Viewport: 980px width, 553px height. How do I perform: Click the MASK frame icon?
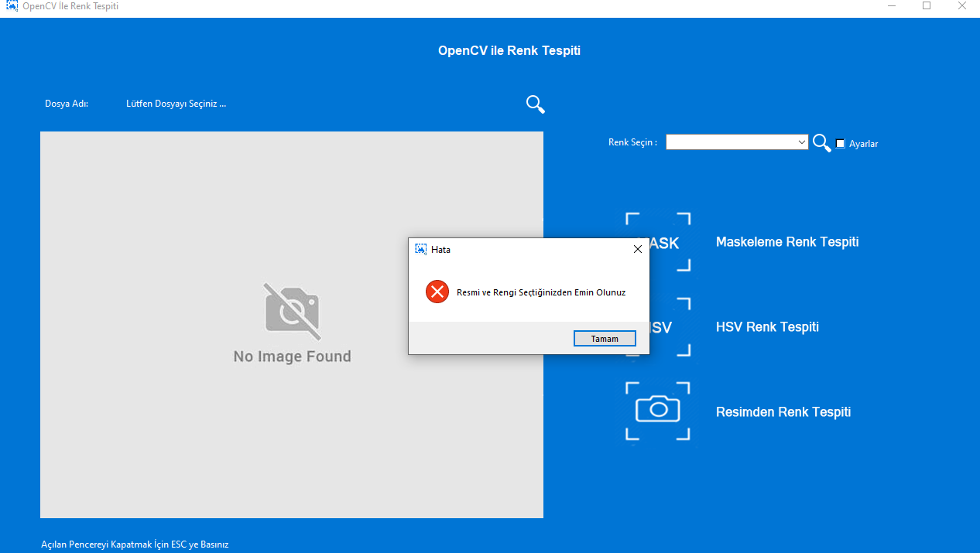click(658, 242)
